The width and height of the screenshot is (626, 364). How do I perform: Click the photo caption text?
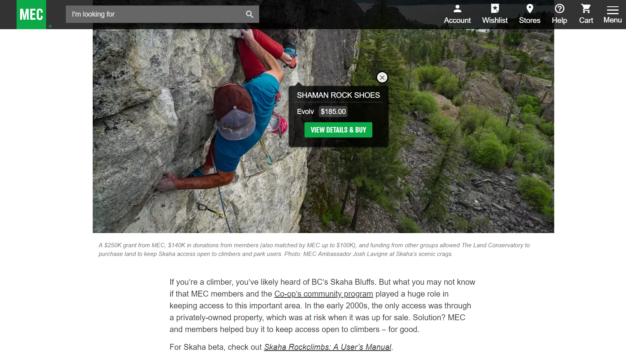tap(314, 250)
